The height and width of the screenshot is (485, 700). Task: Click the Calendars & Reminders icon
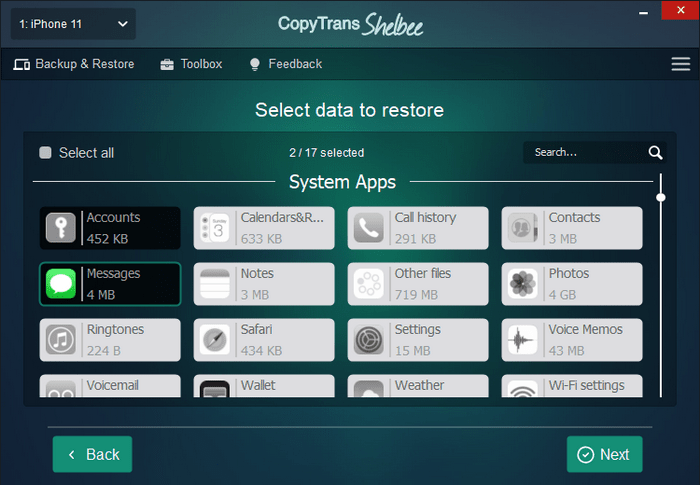[215, 228]
